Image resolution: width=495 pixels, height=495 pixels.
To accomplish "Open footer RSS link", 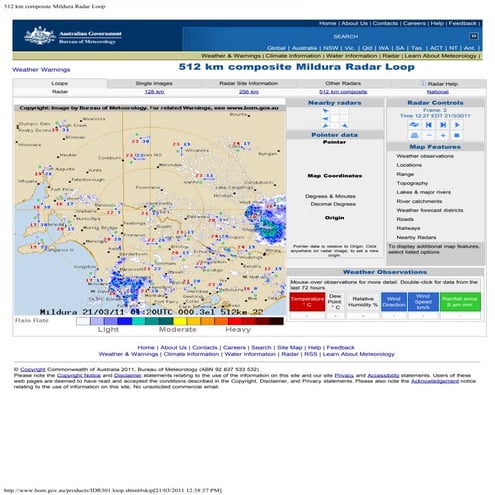I will pos(311,354).
